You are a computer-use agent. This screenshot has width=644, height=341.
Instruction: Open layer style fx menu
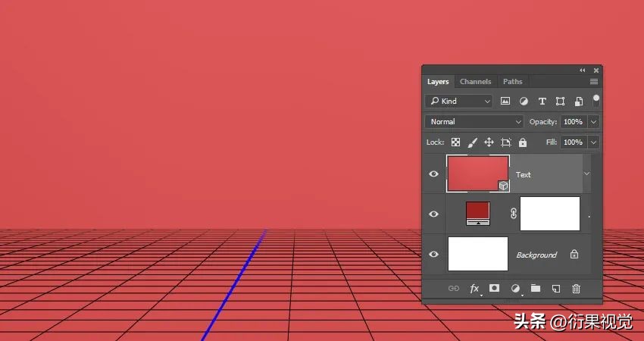tap(475, 289)
